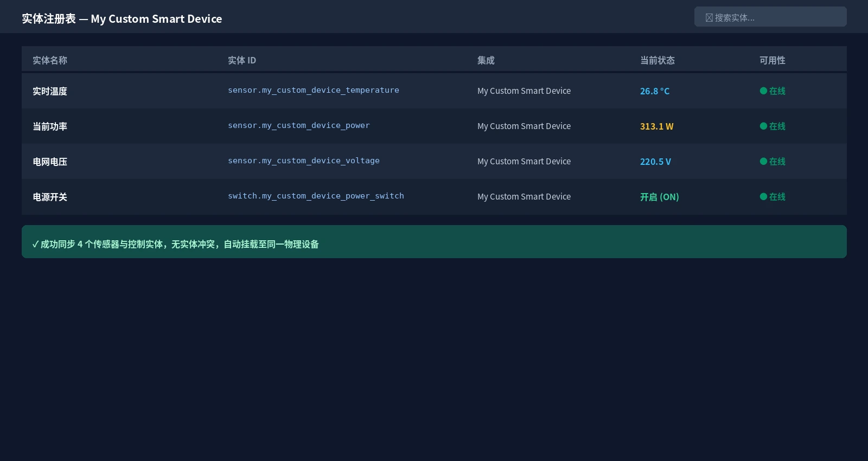Click sensor.my_custom_device_voltage entity ID
The width and height of the screenshot is (868, 461).
coord(304,161)
